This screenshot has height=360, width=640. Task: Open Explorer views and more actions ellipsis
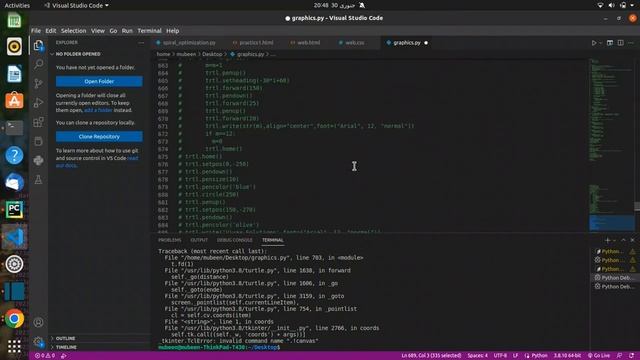[x=141, y=42]
